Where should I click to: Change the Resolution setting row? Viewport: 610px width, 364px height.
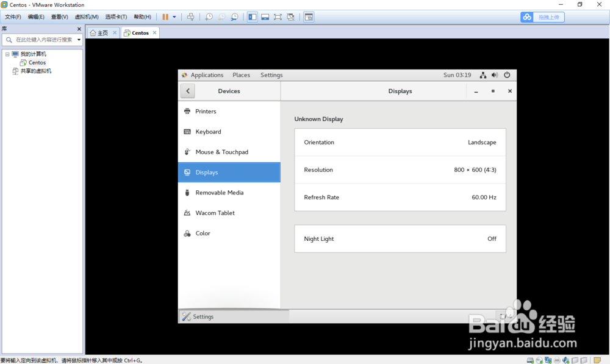400,170
